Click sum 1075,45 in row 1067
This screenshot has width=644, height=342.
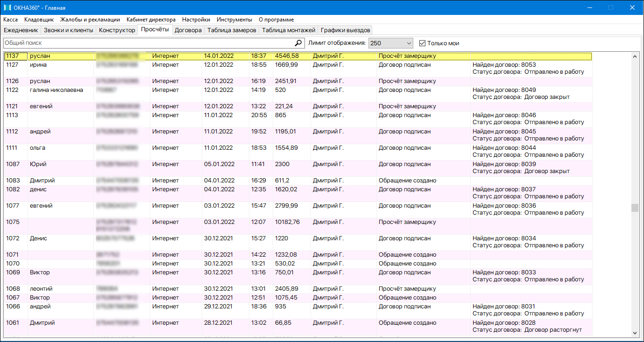286,298
